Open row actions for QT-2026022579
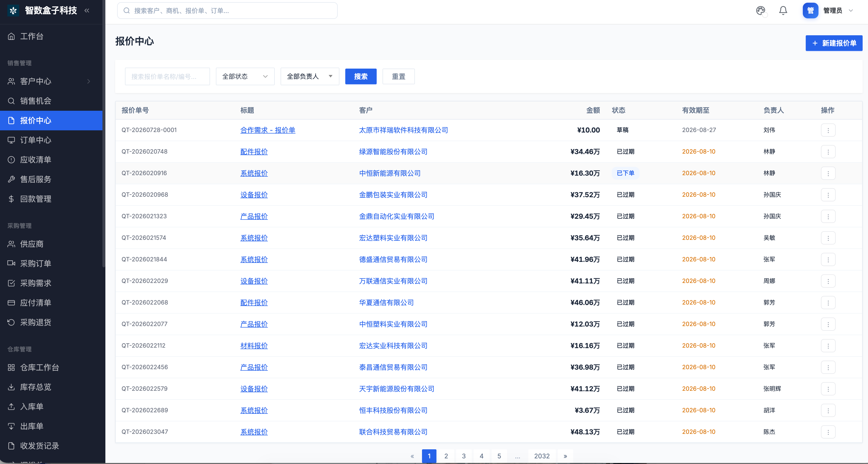Viewport: 868px width, 464px height. pyautogui.click(x=828, y=389)
